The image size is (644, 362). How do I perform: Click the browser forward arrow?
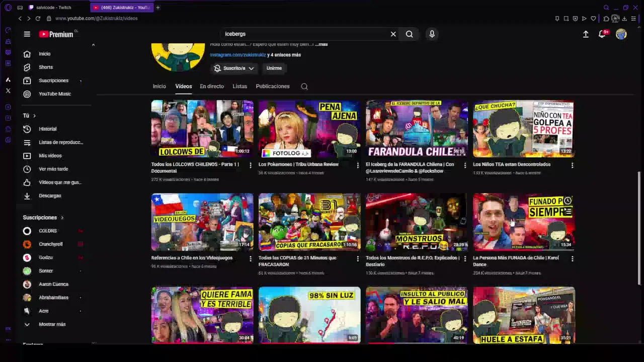[x=29, y=19]
